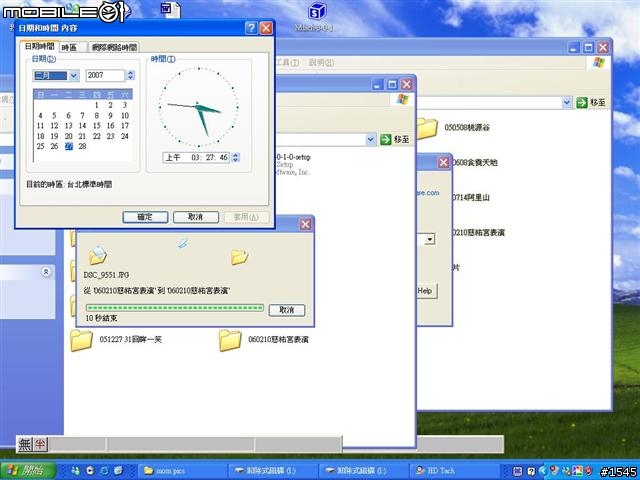
Task: Toggle the 半 half-width IME indicator
Action: 40,444
